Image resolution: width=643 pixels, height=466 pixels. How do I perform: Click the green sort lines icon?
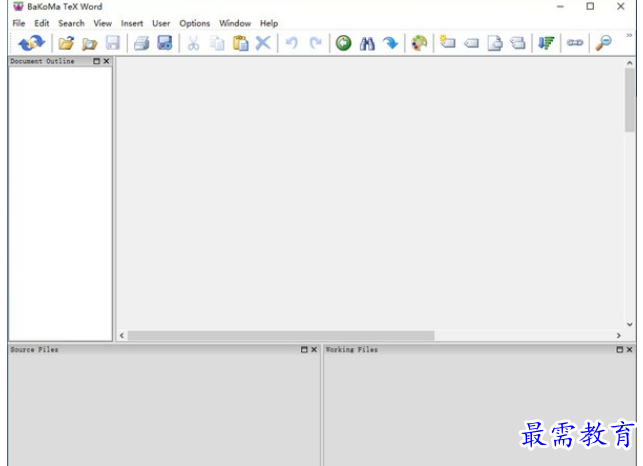pos(546,43)
